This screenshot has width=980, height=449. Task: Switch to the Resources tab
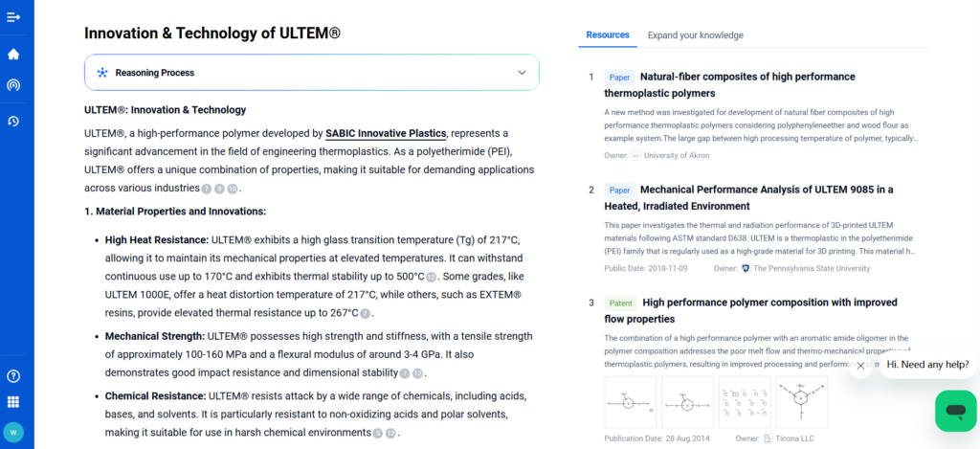click(x=608, y=34)
